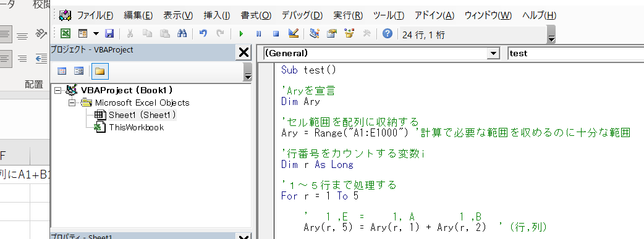Open the 実行(R) menu
The image size is (644, 239).
pyautogui.click(x=349, y=15)
